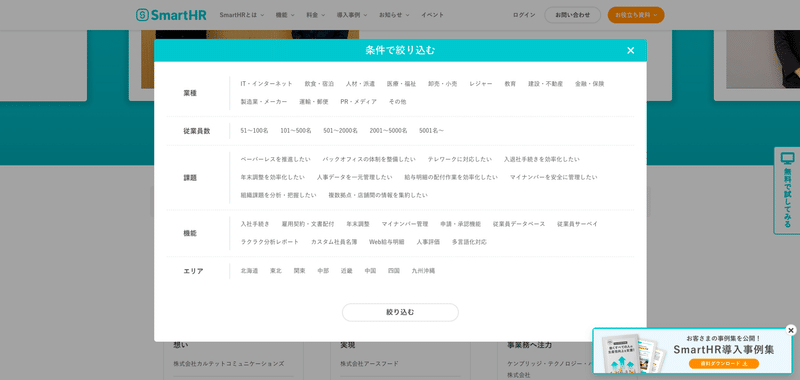Select feature 従業員データベース
Viewport: 800px width, 380px height.
tap(519, 224)
